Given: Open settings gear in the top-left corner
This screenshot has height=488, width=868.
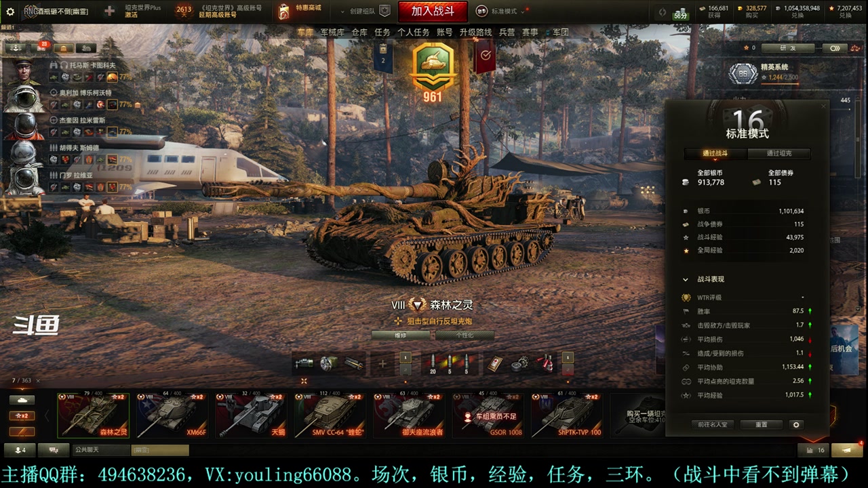Looking at the screenshot, I should (10, 12).
